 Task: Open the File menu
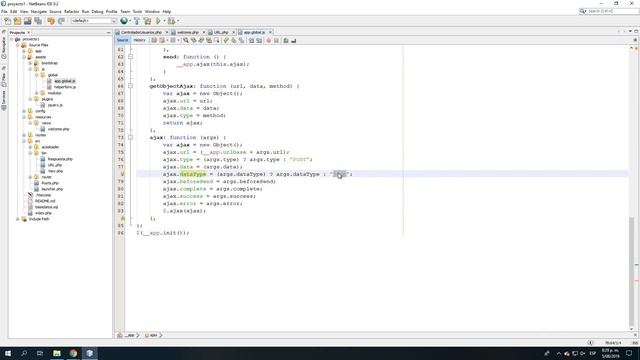(x=4, y=11)
